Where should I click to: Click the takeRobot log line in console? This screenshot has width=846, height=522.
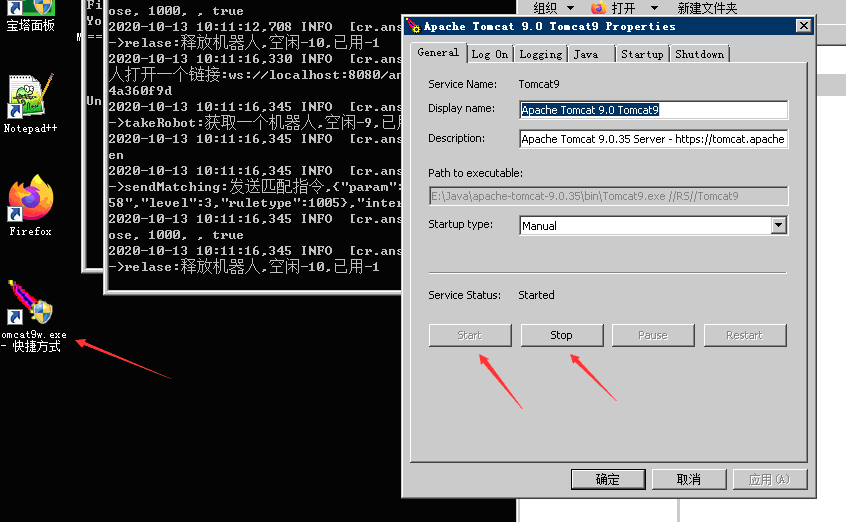pos(255,123)
